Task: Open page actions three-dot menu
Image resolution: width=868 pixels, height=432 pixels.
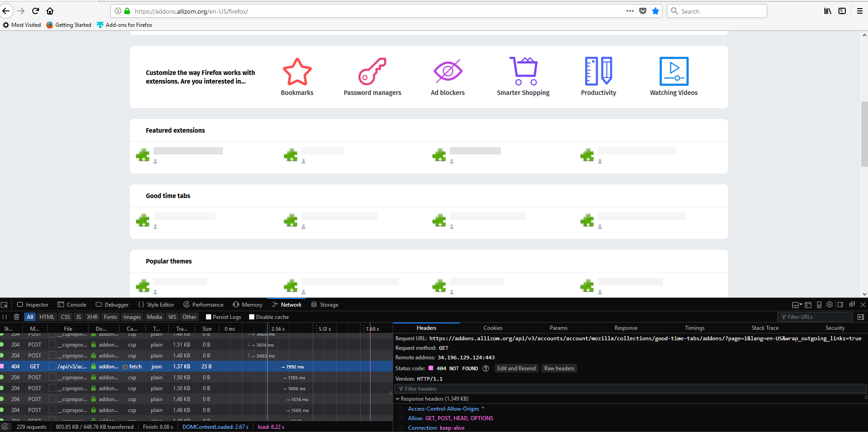Action: pyautogui.click(x=630, y=11)
